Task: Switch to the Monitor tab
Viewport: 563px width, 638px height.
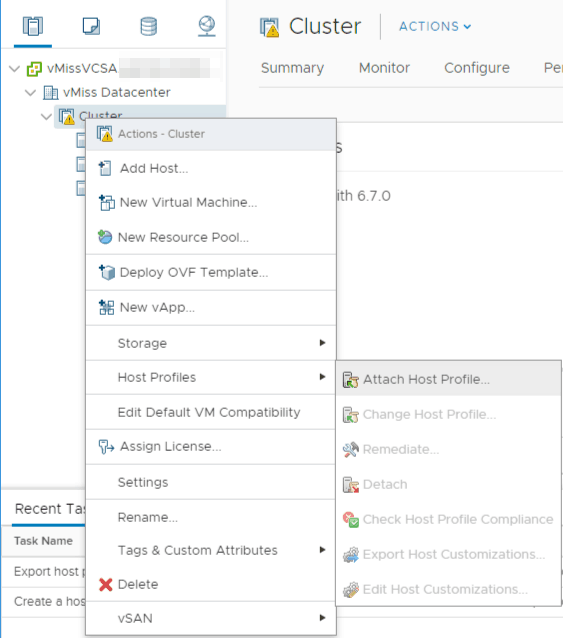Action: (x=384, y=68)
